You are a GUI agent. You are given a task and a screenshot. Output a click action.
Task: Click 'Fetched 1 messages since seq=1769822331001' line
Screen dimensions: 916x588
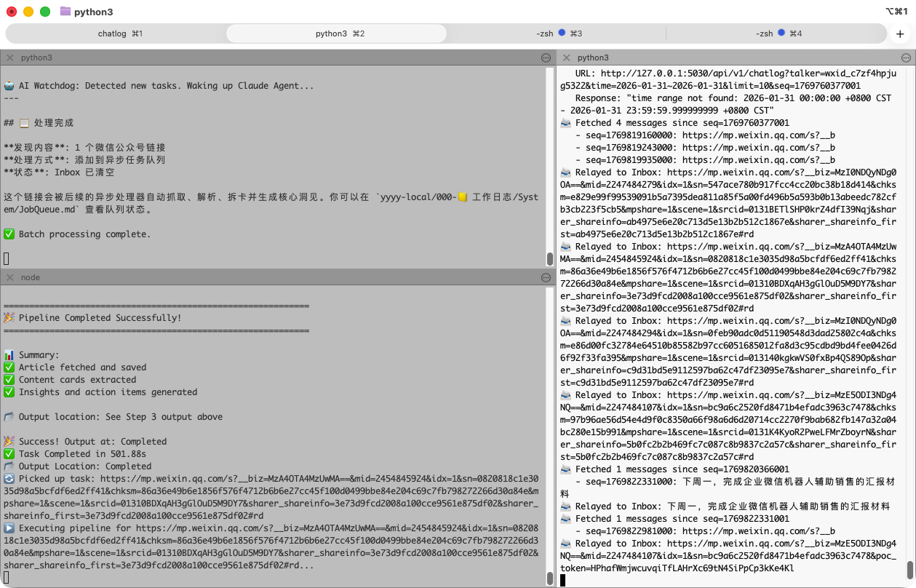tap(674, 519)
